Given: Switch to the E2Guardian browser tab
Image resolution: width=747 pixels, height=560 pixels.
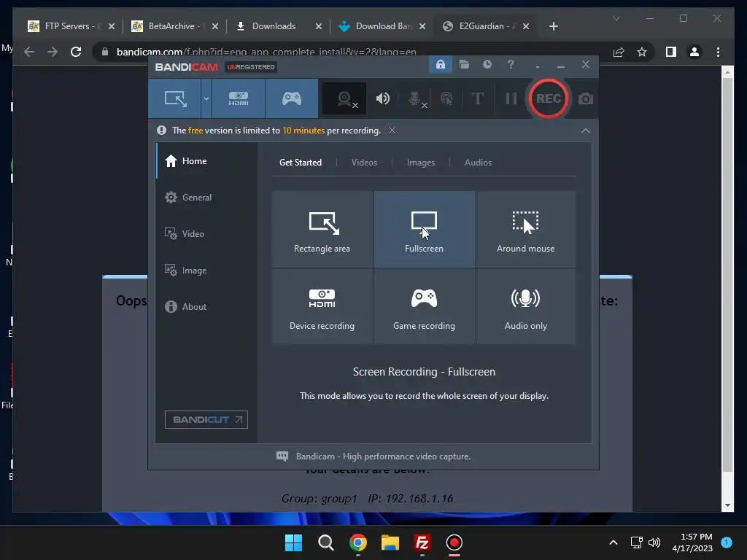Looking at the screenshot, I should (x=485, y=26).
